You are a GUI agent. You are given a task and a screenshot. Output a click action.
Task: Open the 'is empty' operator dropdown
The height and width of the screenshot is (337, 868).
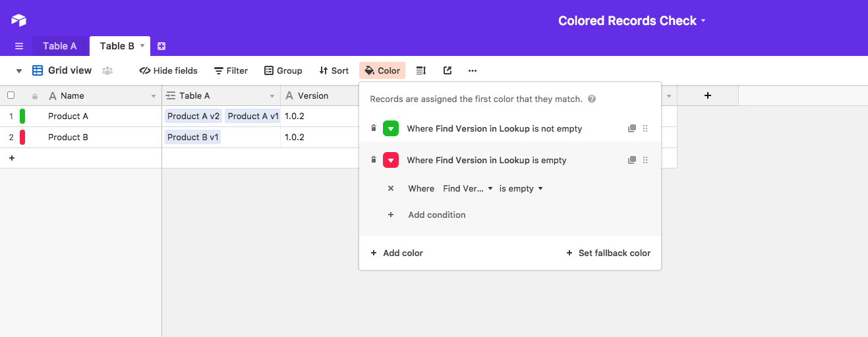pyautogui.click(x=521, y=188)
